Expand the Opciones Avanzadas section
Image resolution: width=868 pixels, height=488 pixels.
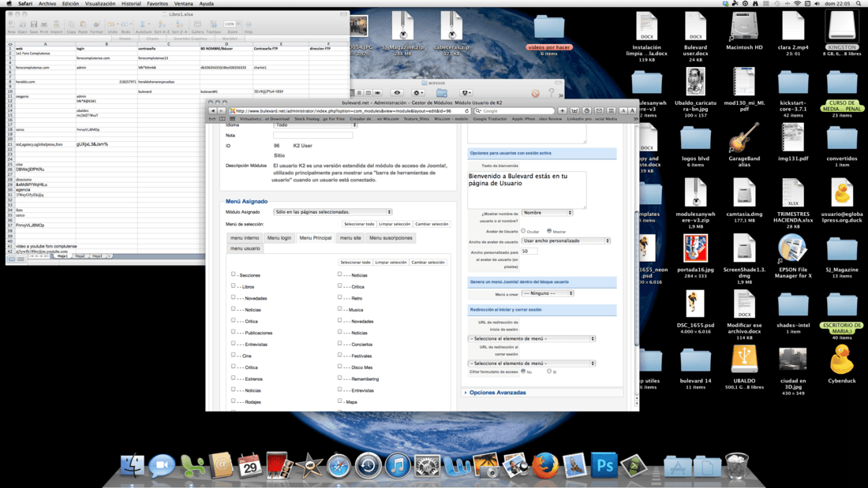point(497,393)
